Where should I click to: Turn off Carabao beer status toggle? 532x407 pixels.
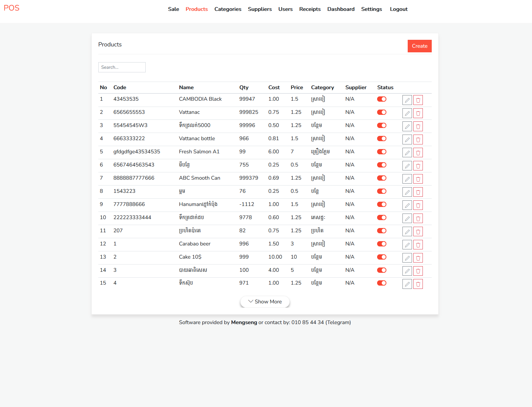point(382,244)
